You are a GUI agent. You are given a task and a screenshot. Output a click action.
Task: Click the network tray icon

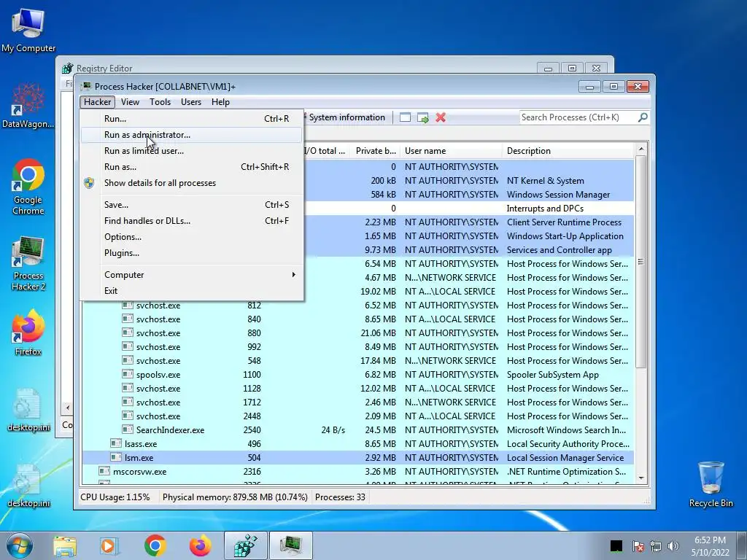click(x=656, y=546)
